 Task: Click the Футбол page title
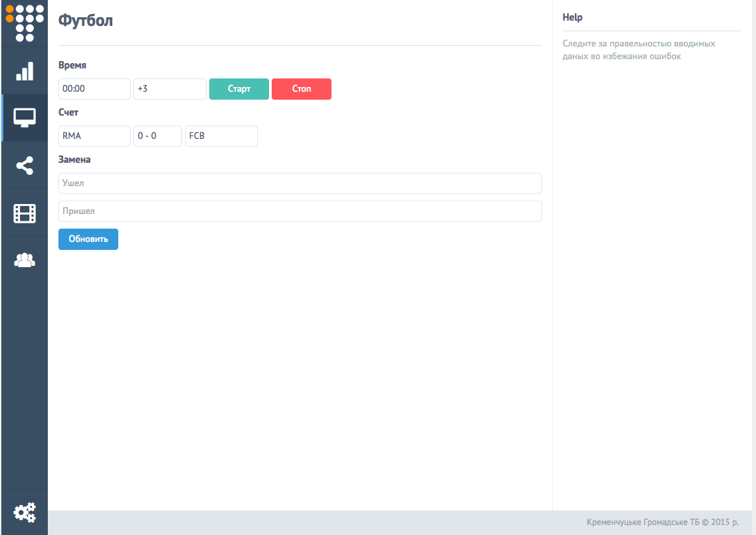[86, 21]
